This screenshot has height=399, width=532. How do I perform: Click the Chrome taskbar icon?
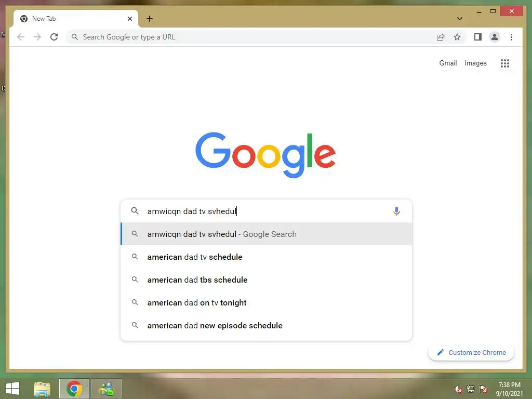[74, 389]
